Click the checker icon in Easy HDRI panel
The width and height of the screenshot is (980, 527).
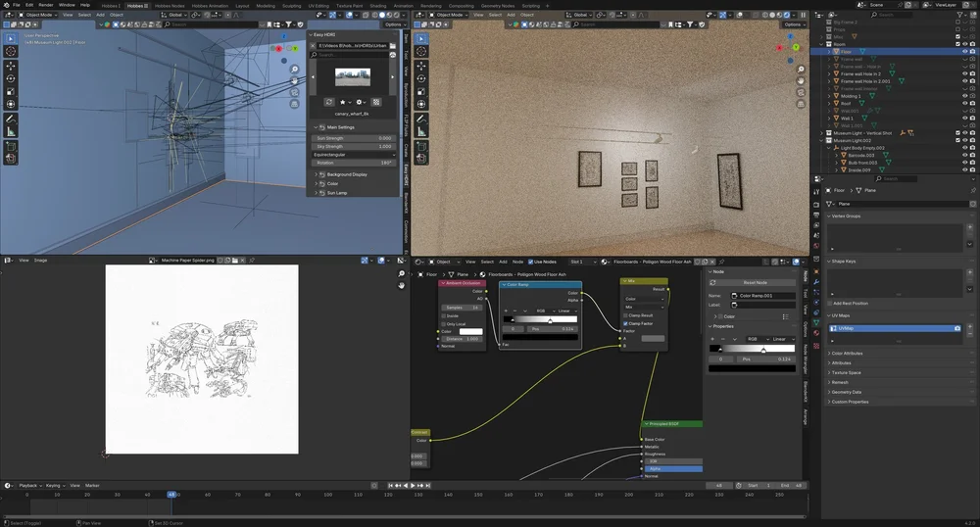(x=376, y=102)
